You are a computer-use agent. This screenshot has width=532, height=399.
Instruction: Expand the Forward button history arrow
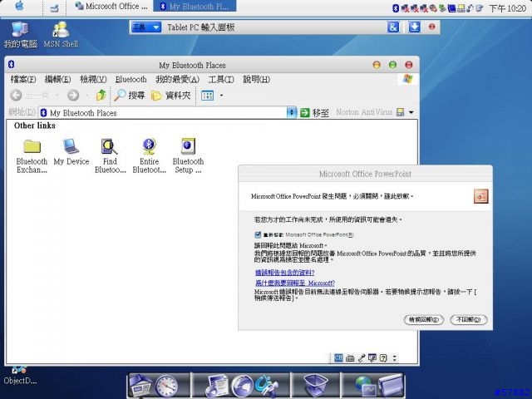click(x=86, y=96)
